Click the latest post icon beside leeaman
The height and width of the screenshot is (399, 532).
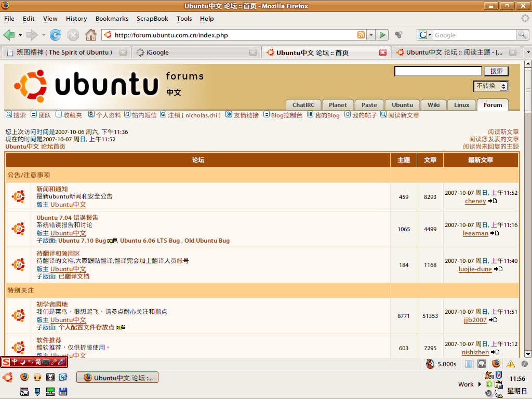tap(495, 233)
